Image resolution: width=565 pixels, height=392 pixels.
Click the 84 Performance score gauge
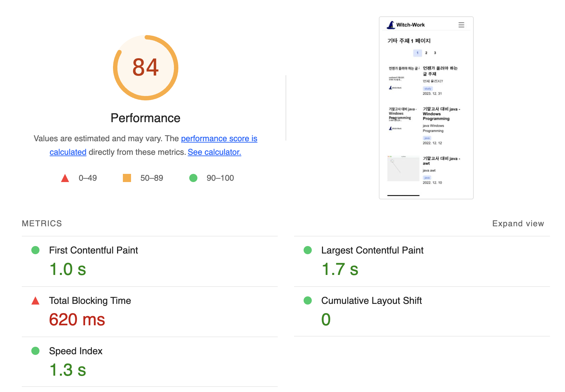145,68
